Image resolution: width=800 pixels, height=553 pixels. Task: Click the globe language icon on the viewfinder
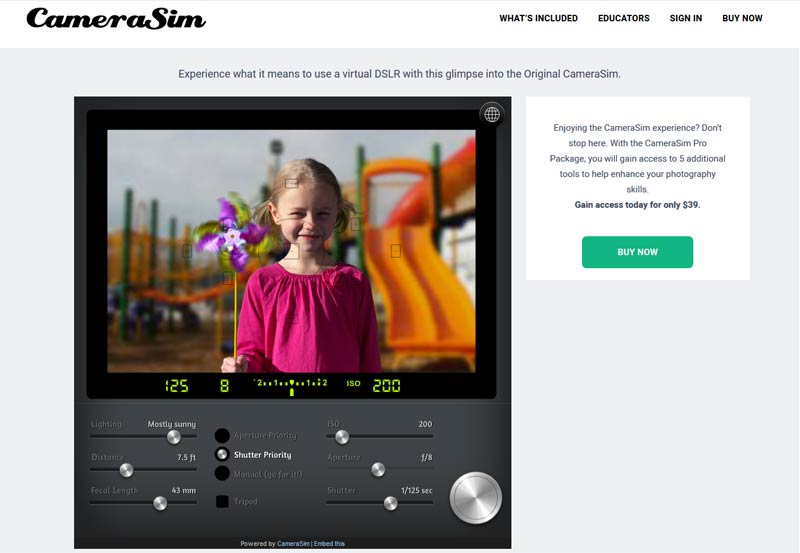(491, 114)
